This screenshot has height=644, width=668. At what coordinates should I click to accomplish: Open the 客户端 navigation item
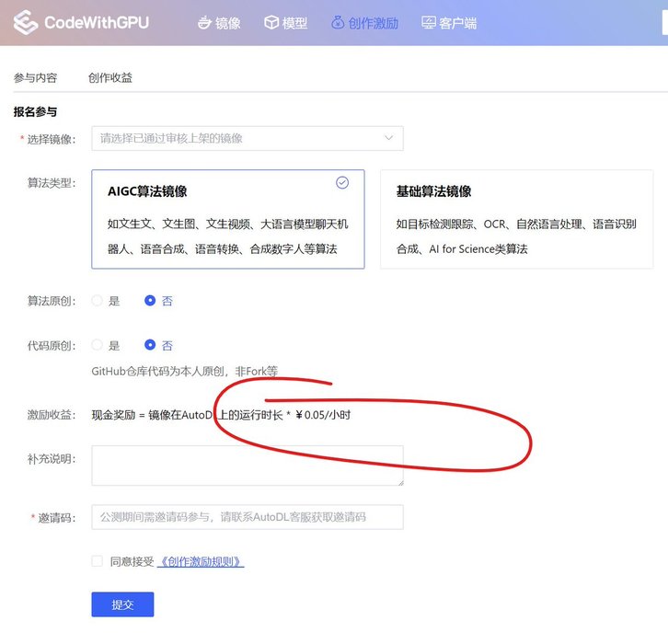coord(449,23)
